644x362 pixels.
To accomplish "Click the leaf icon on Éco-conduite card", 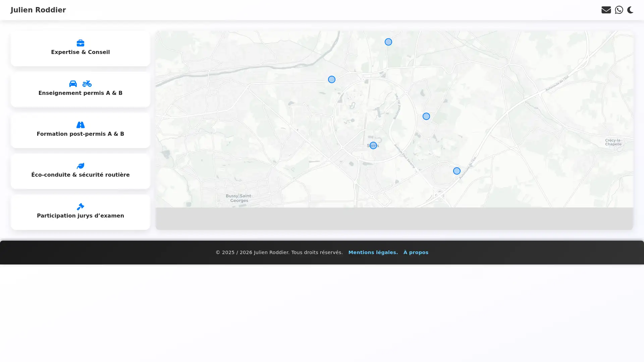I will point(80,166).
